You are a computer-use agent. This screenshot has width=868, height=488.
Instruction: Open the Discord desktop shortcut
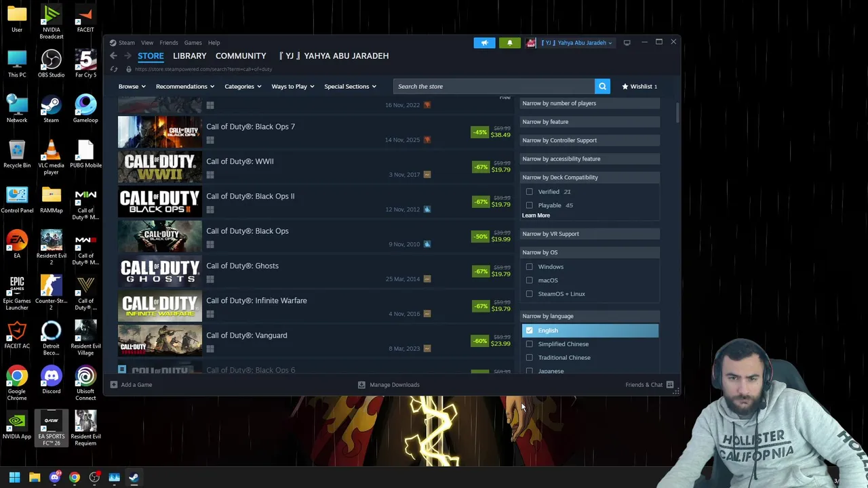tap(51, 380)
